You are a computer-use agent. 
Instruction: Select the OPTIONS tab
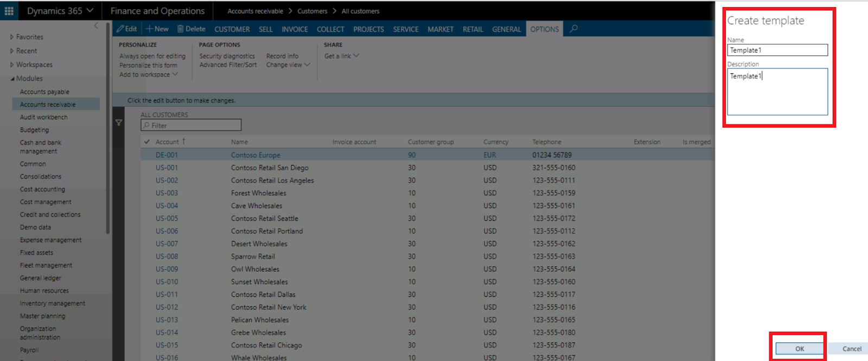pos(545,29)
